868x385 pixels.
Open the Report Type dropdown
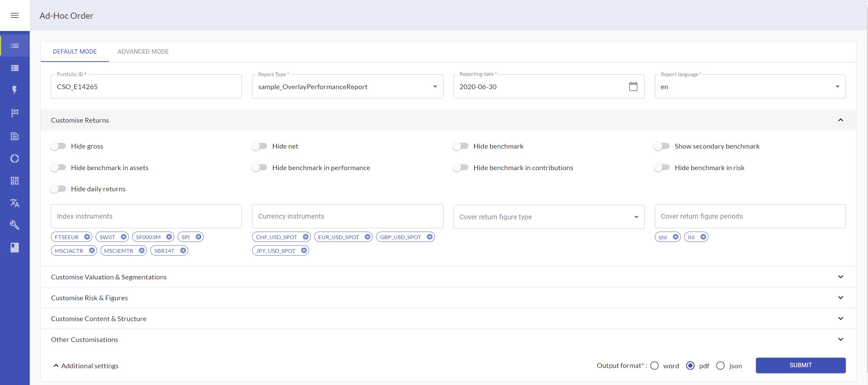(x=347, y=87)
